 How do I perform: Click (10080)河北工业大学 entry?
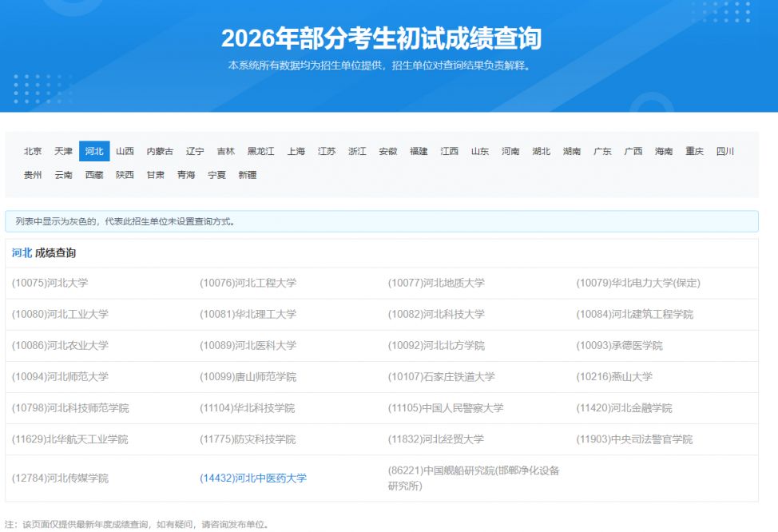60,315
